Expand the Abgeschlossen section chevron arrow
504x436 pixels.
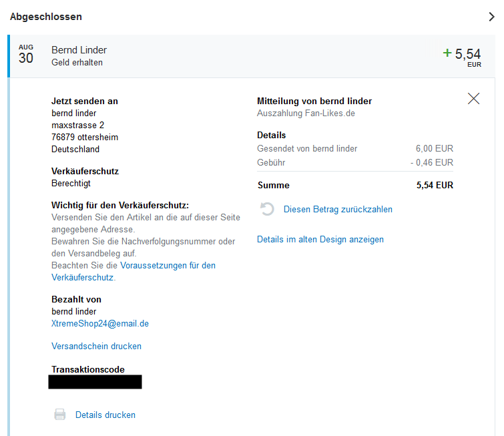(x=493, y=17)
